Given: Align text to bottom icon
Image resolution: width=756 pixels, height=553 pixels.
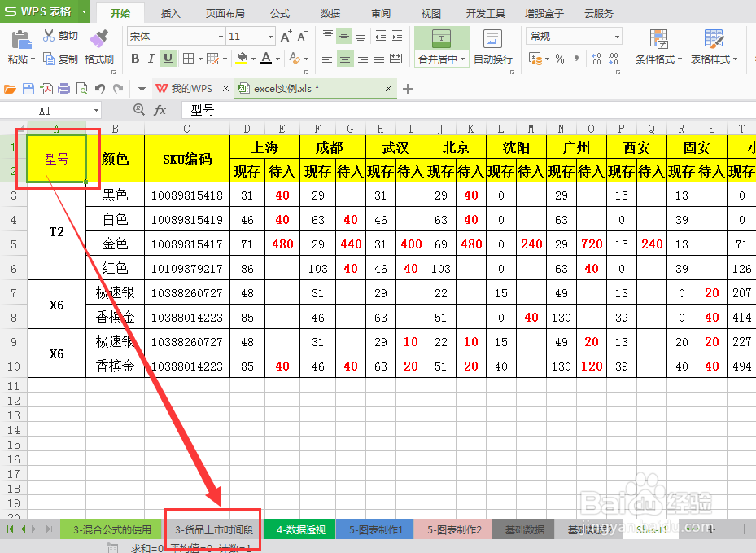Looking at the screenshot, I should (x=361, y=37).
